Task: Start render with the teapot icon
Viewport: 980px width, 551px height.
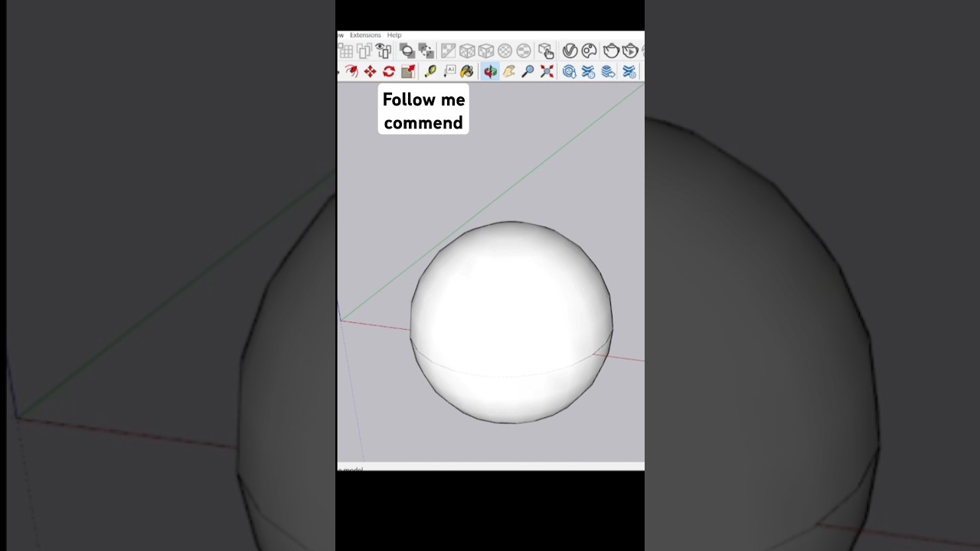Action: [611, 51]
